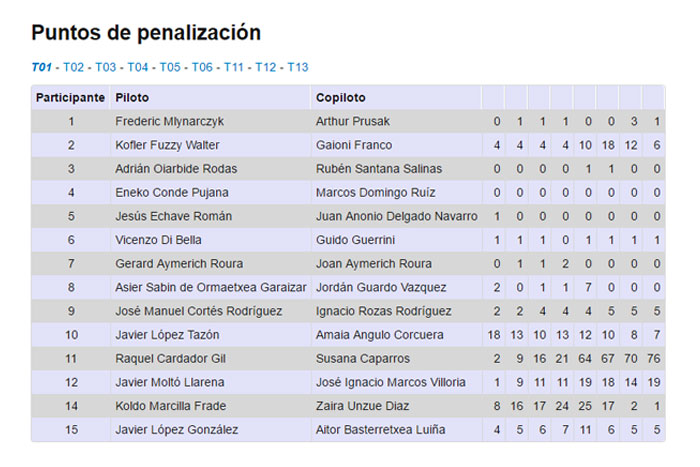Select the T04 stage link
The image size is (700, 467).
point(138,67)
